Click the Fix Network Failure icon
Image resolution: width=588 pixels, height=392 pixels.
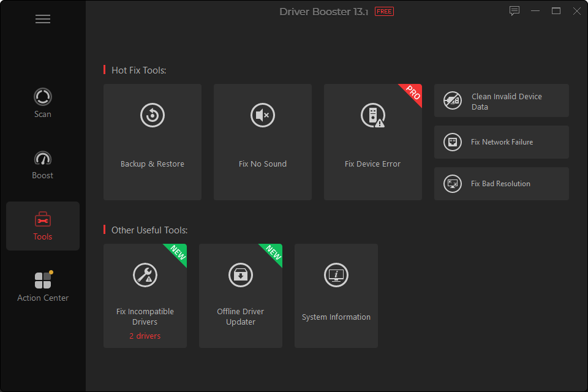[x=453, y=142]
